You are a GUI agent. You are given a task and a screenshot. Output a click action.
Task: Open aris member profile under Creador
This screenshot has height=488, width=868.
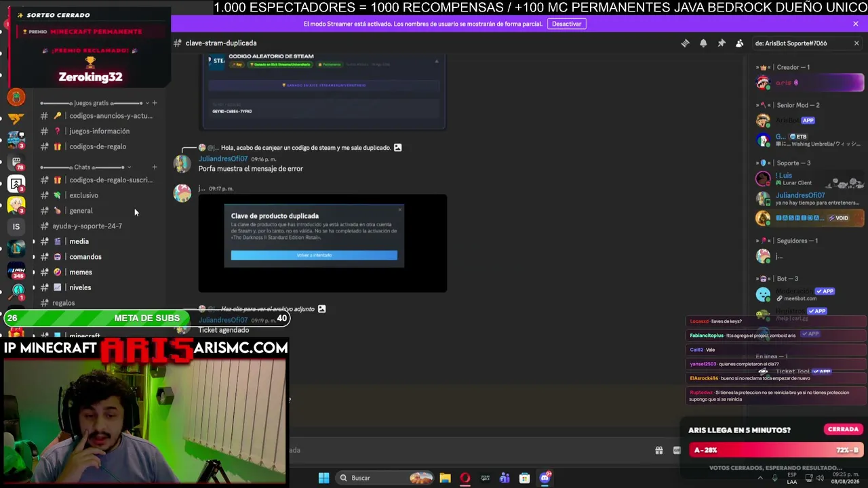(810, 83)
